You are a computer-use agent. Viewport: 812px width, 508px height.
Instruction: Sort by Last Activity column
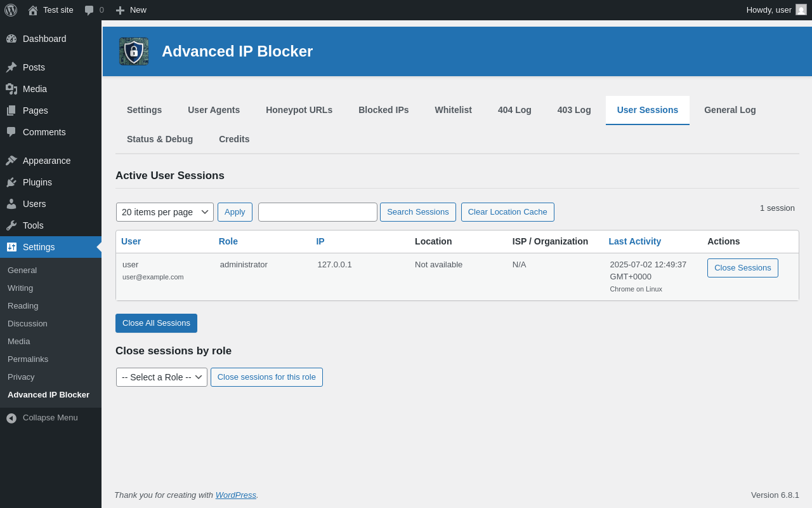point(635,241)
